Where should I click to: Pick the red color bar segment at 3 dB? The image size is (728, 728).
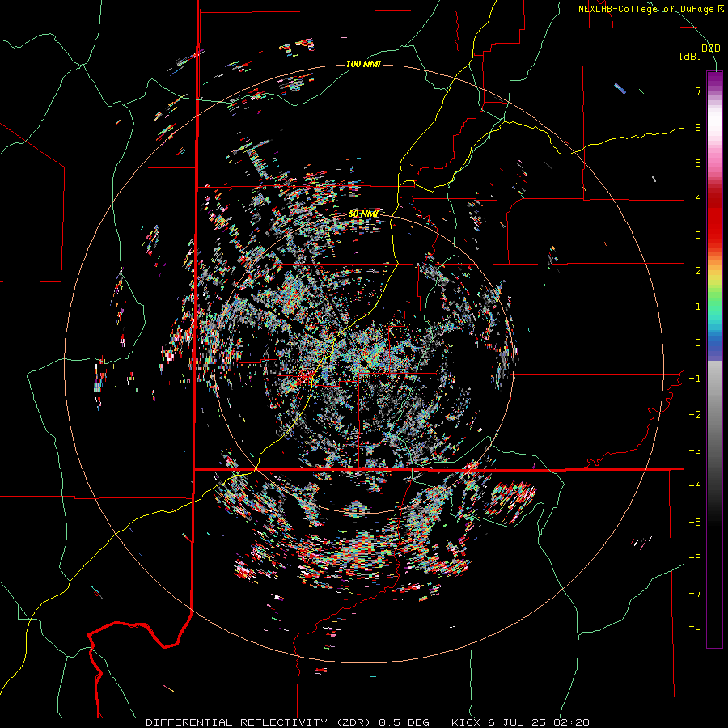pos(714,235)
